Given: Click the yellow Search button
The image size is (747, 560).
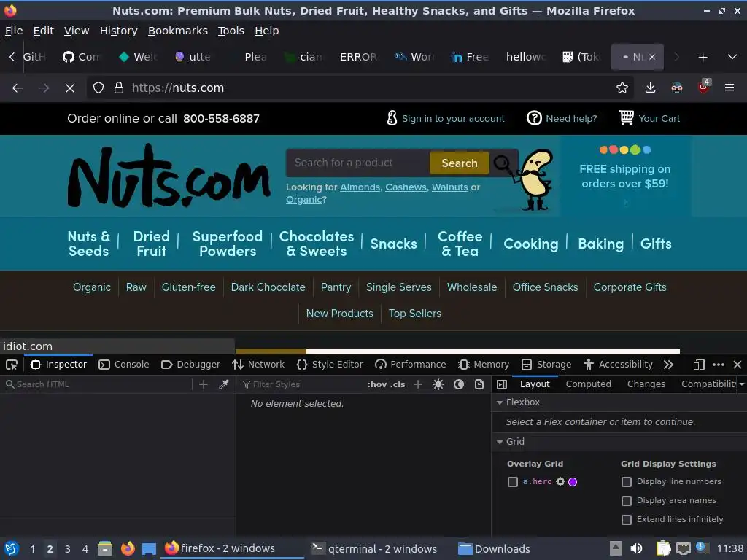Looking at the screenshot, I should [x=460, y=163].
